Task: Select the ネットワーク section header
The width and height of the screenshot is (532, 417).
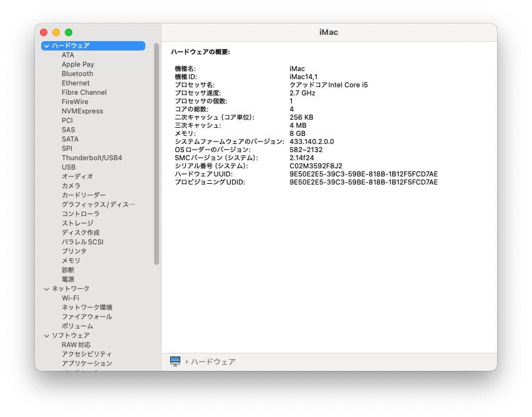Action: pos(70,289)
